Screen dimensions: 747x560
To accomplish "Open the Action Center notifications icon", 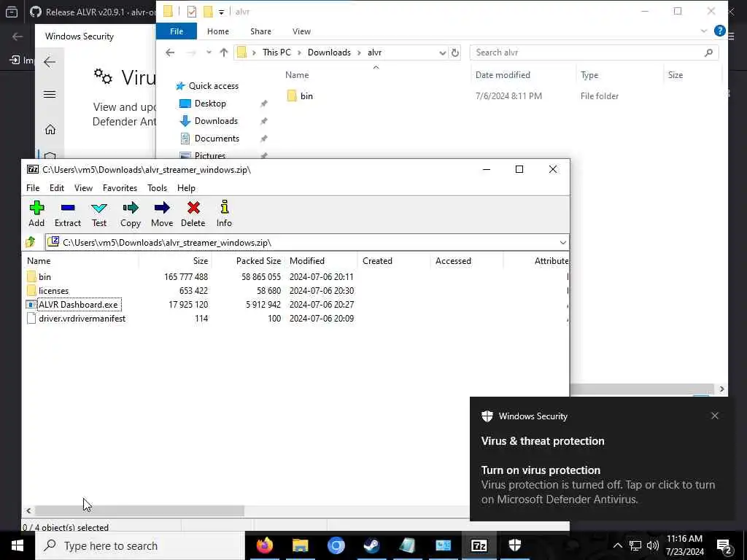I will tap(724, 545).
